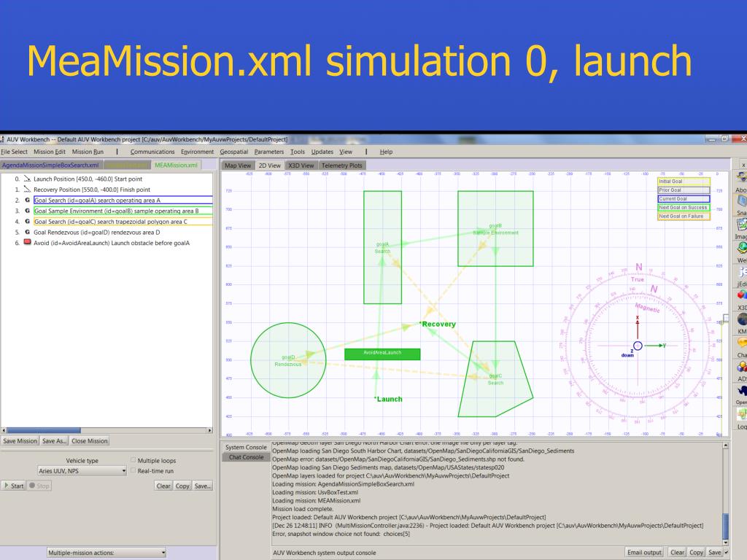Open the Mission Run menu
This screenshot has height=560, width=747.
(x=88, y=152)
